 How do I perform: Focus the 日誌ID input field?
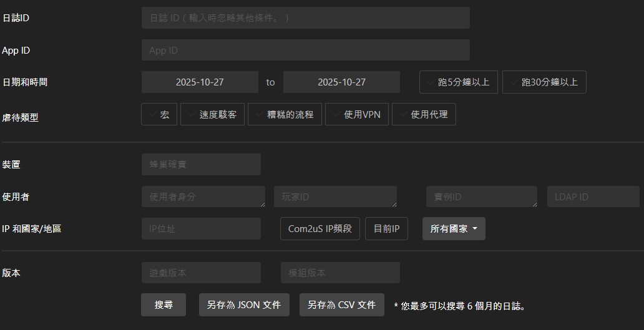tap(305, 18)
